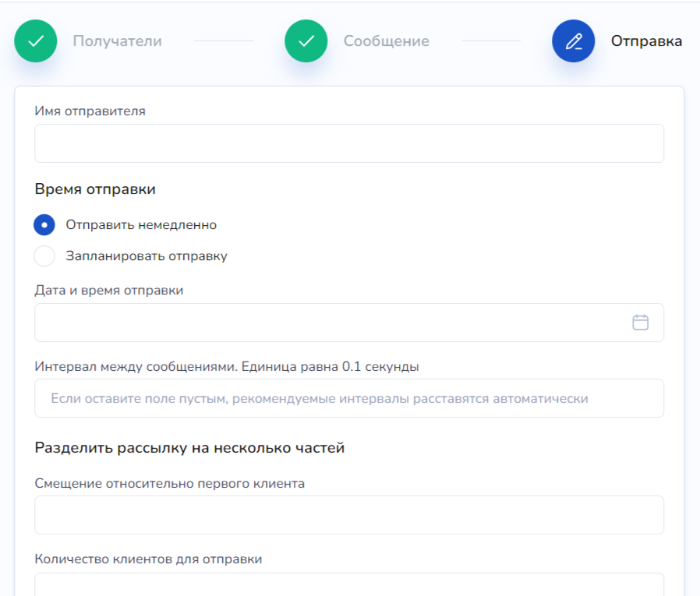Click the green checkmark icon for Получатели step
Viewport: 700px width, 596px height.
[x=36, y=41]
